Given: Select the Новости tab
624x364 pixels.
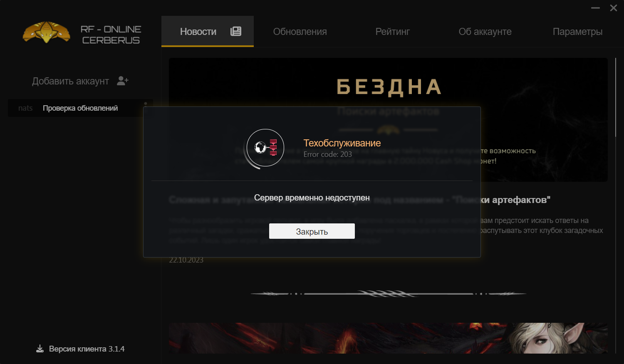Looking at the screenshot, I should [x=208, y=32].
